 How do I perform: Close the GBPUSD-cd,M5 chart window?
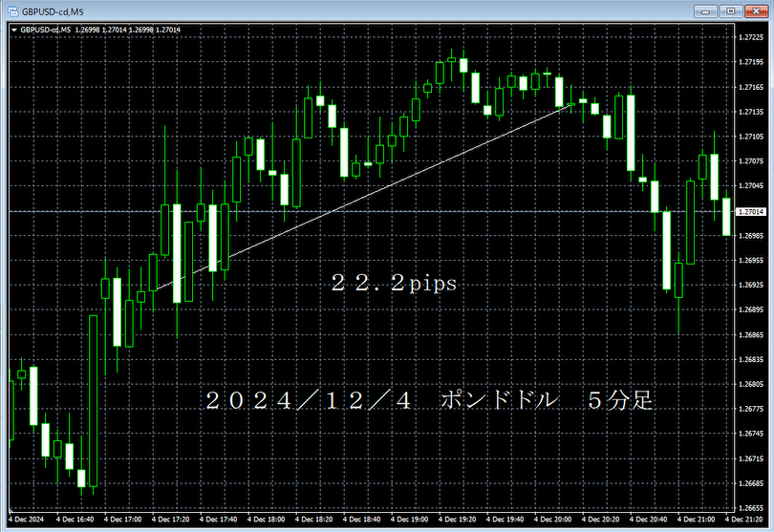click(x=756, y=11)
